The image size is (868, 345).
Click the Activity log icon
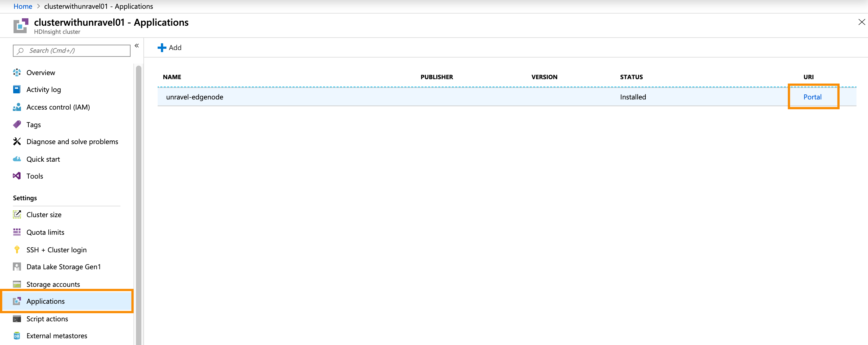point(17,90)
